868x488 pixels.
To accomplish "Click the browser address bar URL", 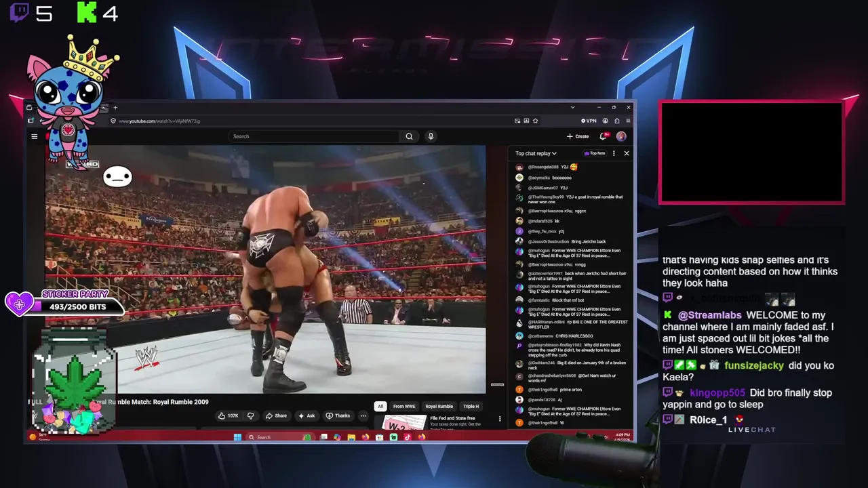I will 159,121.
